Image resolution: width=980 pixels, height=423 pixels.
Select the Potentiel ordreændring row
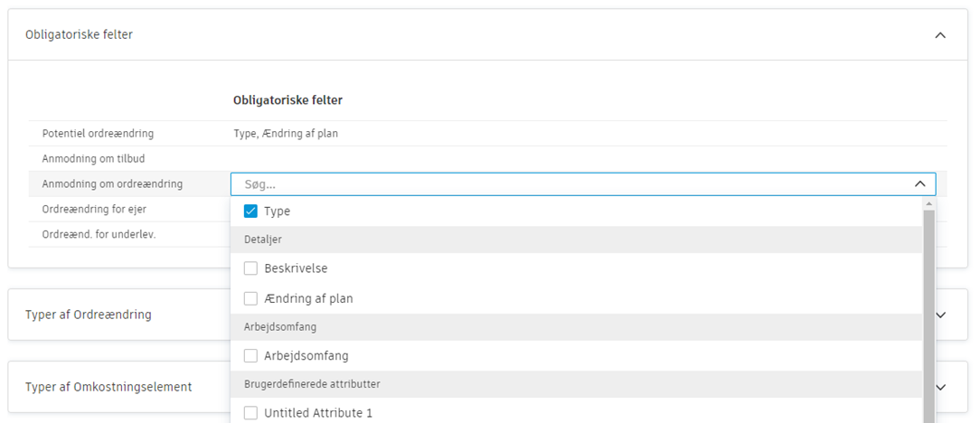(98, 134)
